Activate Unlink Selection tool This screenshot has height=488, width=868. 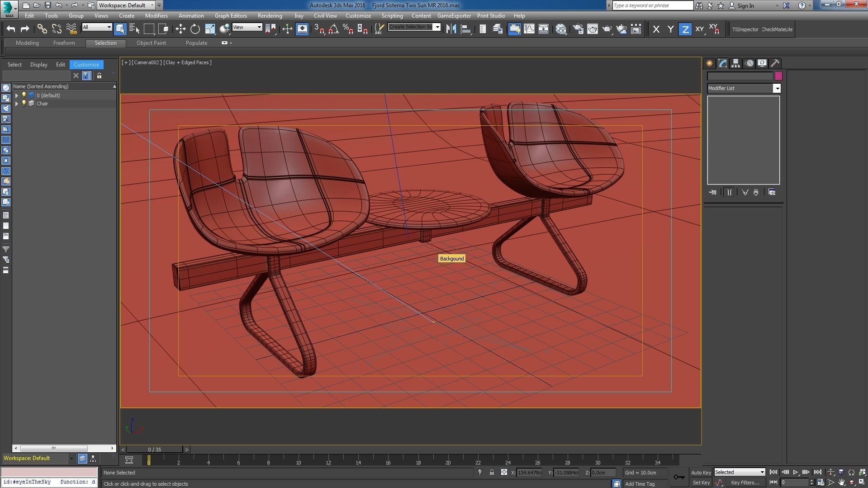57,29
